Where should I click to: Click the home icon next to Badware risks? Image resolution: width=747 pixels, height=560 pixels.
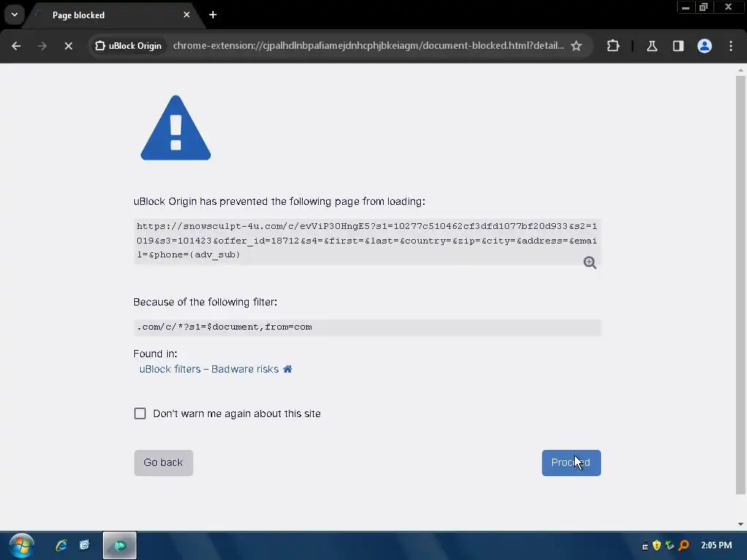(287, 369)
